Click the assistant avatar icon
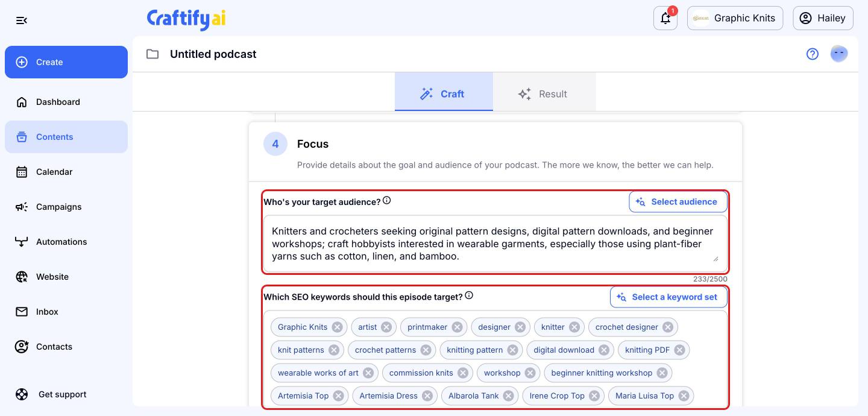Screen dimensions: 868x416 839,54
